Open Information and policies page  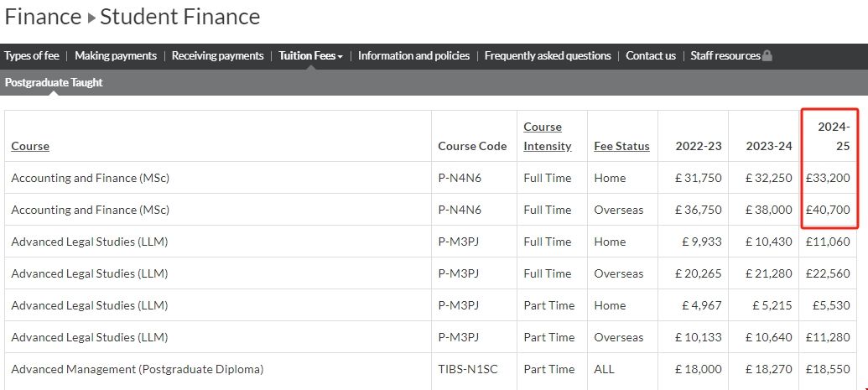[413, 56]
